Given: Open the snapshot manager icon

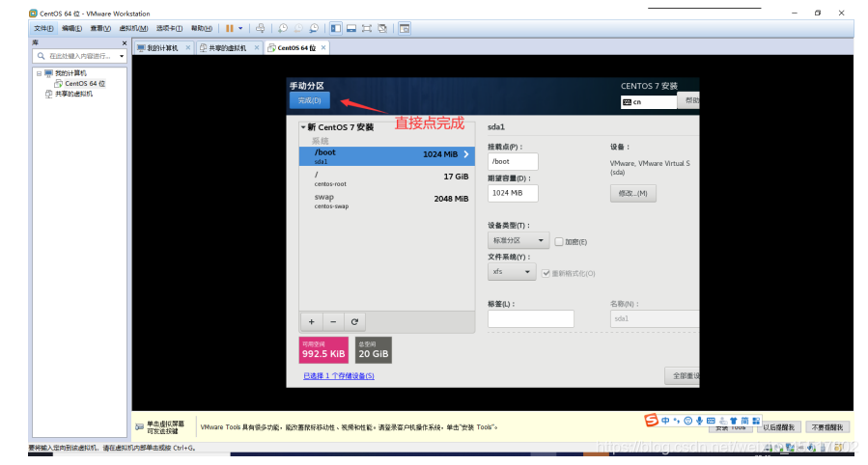Looking at the screenshot, I should (x=314, y=28).
